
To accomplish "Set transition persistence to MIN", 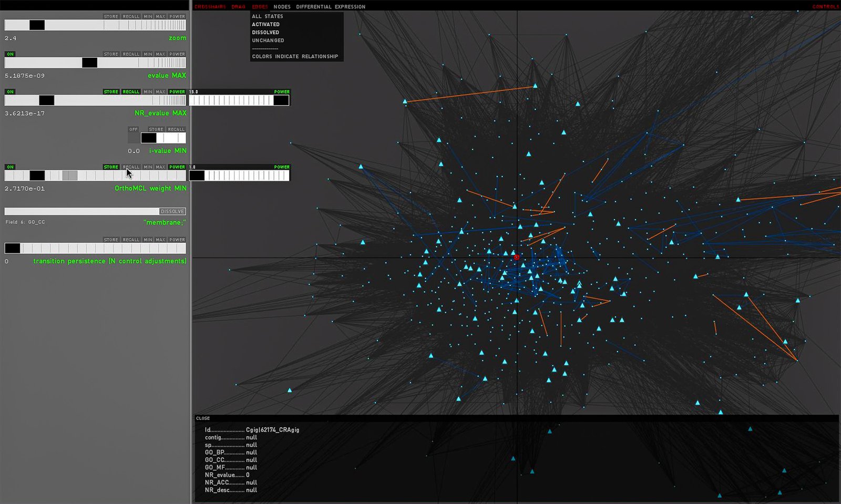I will [x=148, y=240].
